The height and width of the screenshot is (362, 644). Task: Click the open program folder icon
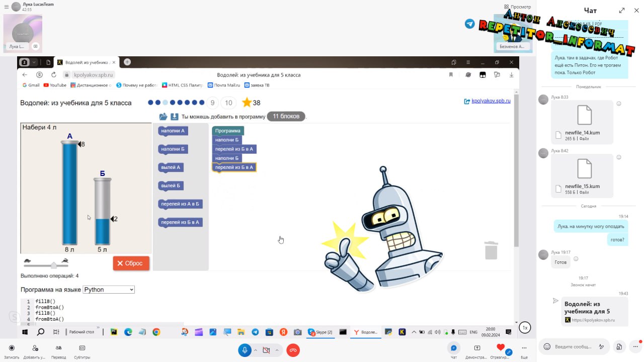point(163,117)
